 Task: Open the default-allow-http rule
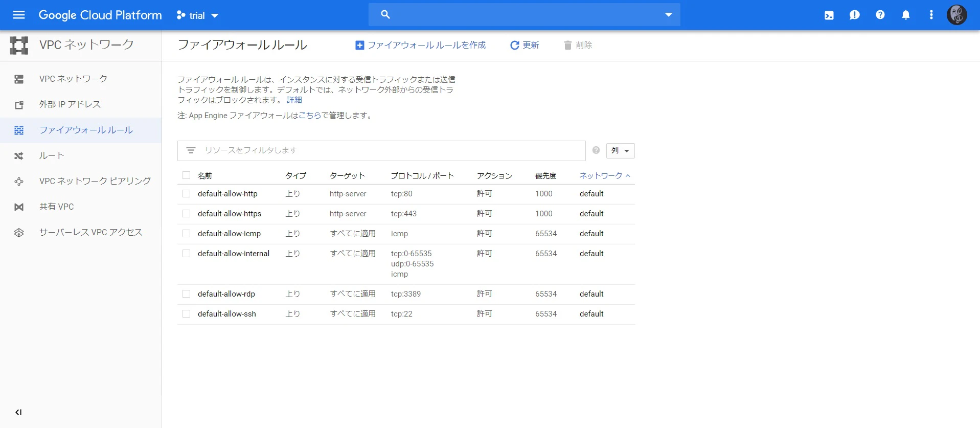point(227,194)
